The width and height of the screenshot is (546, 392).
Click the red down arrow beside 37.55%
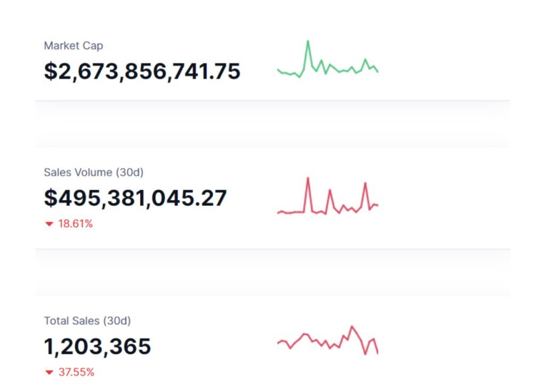pyautogui.click(x=50, y=373)
